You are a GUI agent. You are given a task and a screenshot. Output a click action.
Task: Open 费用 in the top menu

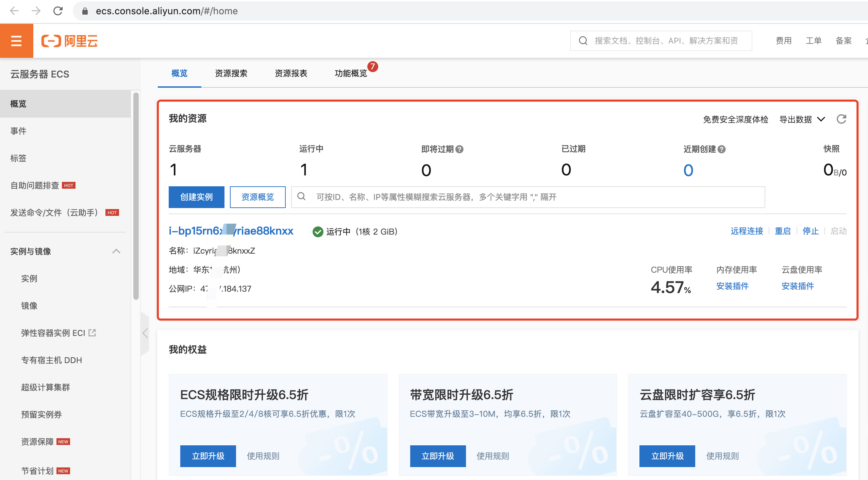784,41
